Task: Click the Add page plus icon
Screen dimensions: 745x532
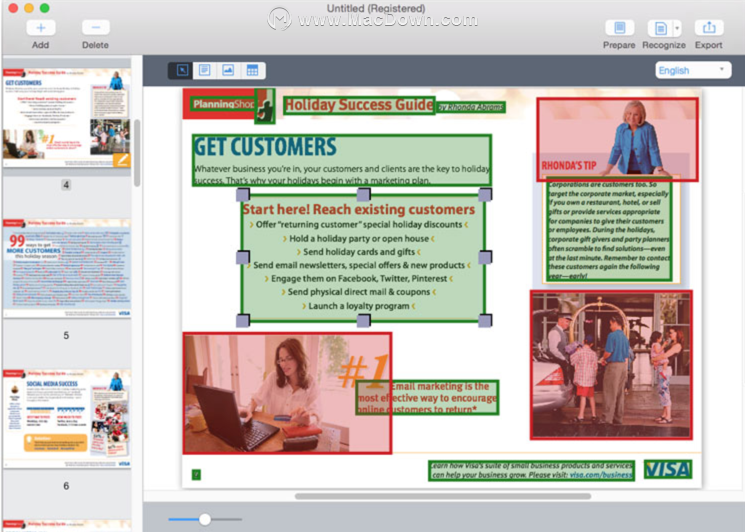Action: (40, 28)
